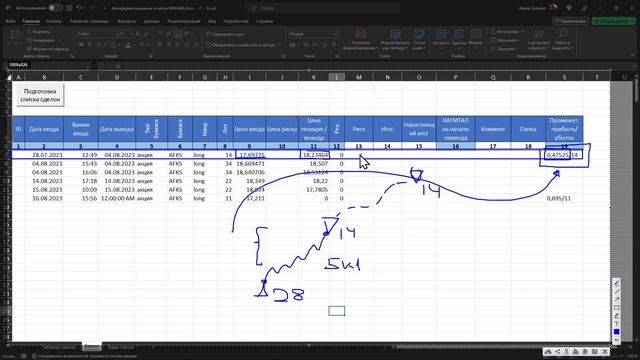Viewport: 640px width, 360px height.
Task: Toggle Перенести текст wrap text
Action: click(225, 34)
